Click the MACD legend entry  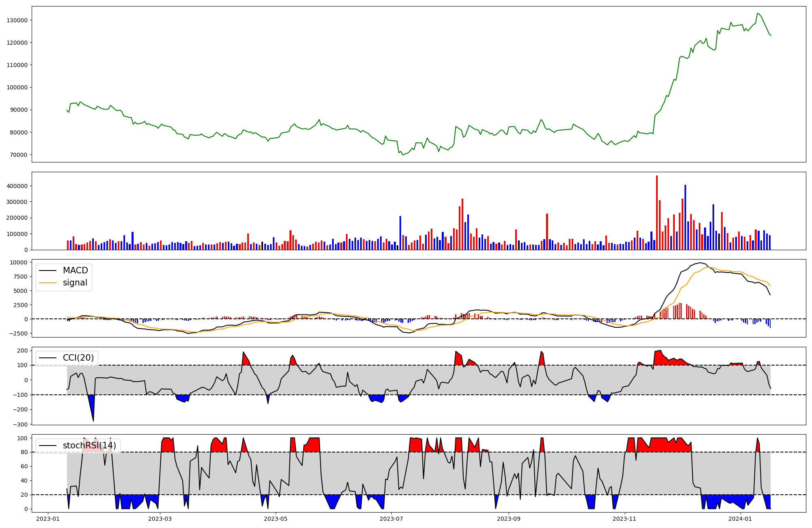tap(75, 270)
